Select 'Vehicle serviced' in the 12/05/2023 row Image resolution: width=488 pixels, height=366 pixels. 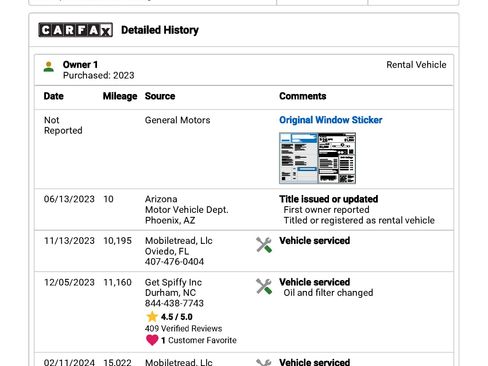point(315,282)
